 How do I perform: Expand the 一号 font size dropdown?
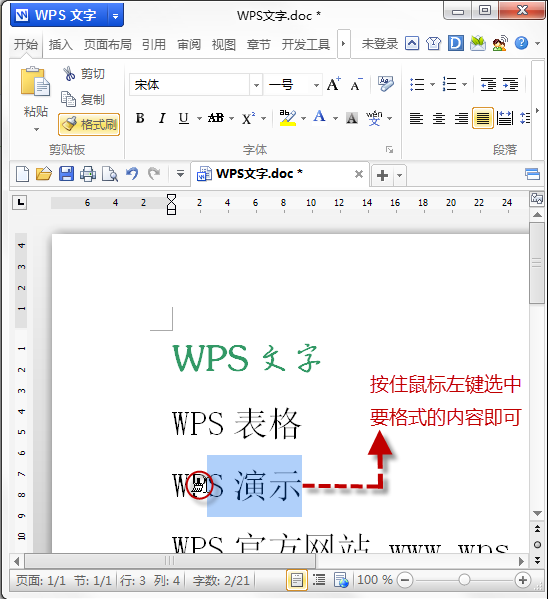316,85
